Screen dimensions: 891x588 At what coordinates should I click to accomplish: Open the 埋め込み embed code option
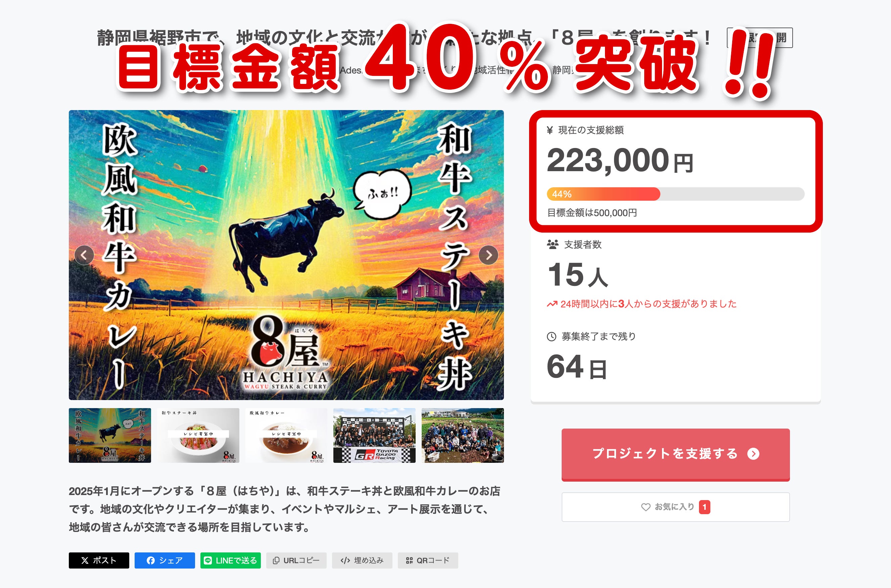(362, 560)
